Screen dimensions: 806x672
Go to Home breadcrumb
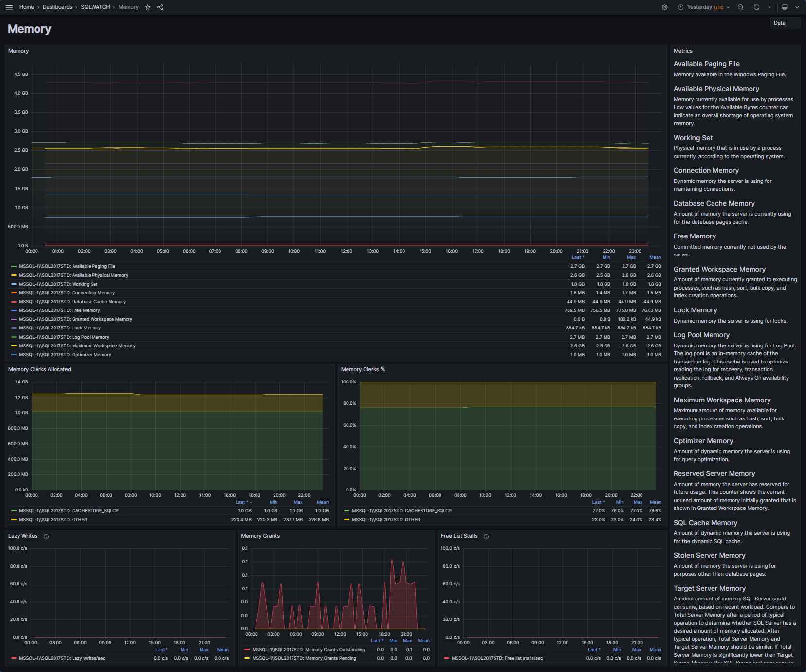tap(27, 7)
